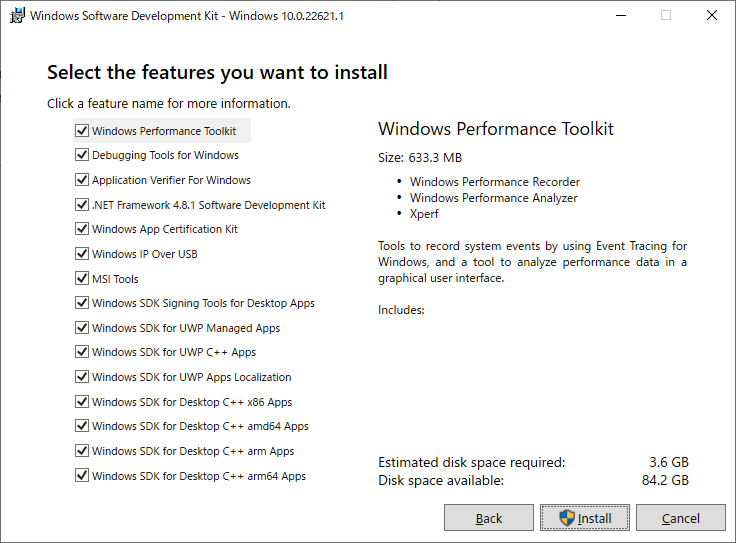Toggle Windows SDK for UWP Managed Apps checkbox
The width and height of the screenshot is (736, 543).
82,327
